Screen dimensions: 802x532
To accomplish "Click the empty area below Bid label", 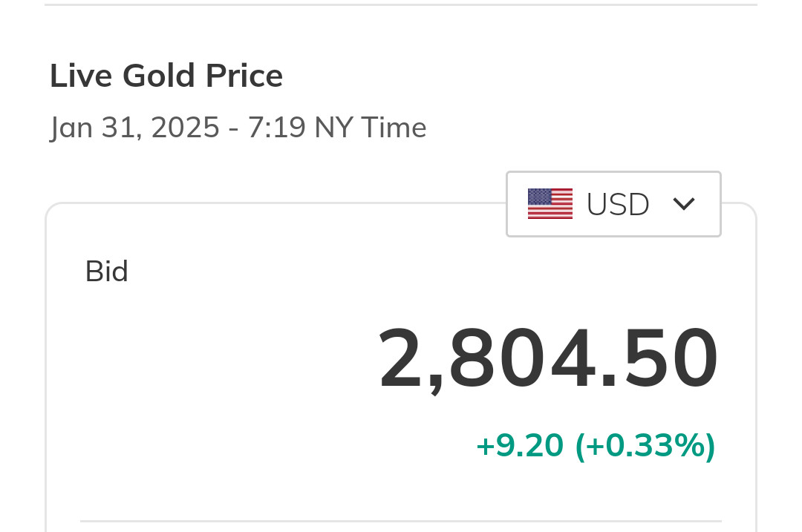I will 186,371.
